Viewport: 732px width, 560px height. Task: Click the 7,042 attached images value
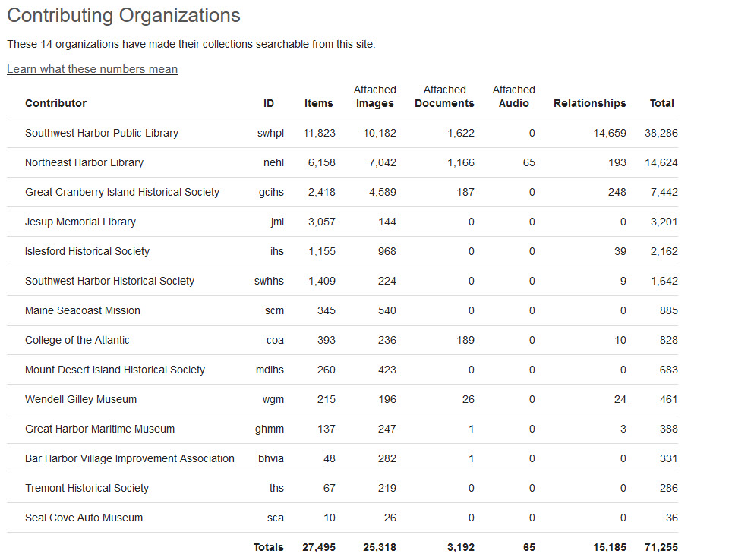pyautogui.click(x=383, y=162)
